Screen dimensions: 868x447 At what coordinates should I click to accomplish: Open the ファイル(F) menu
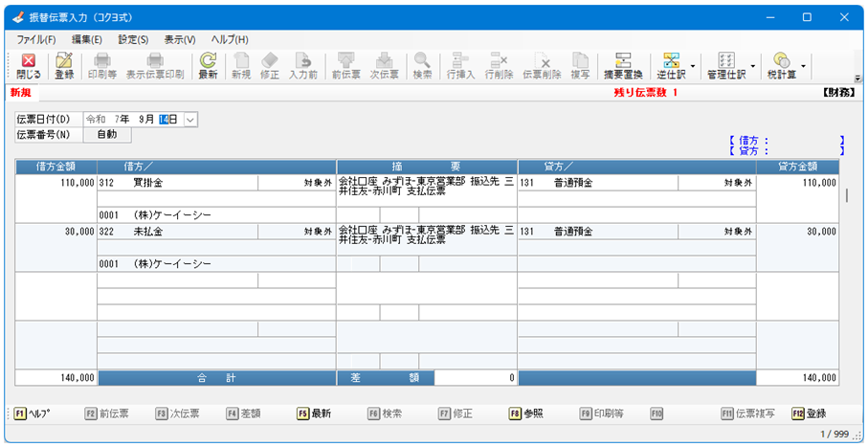click(x=36, y=39)
